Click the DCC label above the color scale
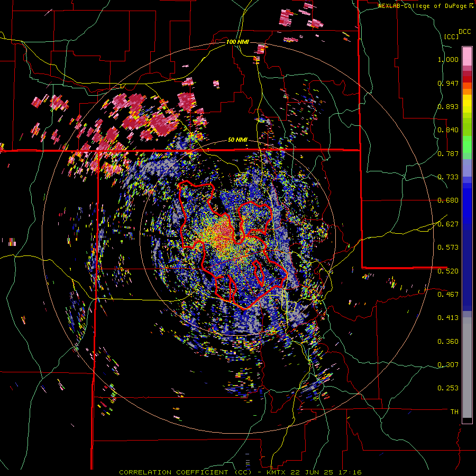The height and width of the screenshot is (476, 476). [x=464, y=32]
